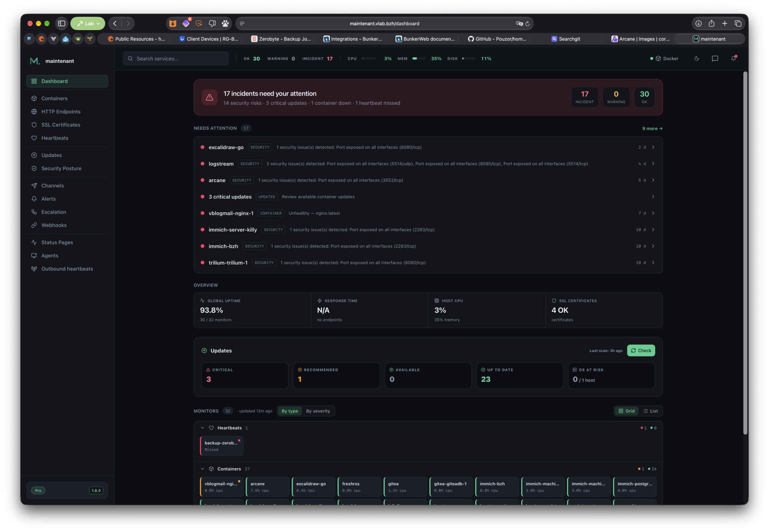Open the Critical 3 updates card
769x532 pixels.
[x=245, y=375]
